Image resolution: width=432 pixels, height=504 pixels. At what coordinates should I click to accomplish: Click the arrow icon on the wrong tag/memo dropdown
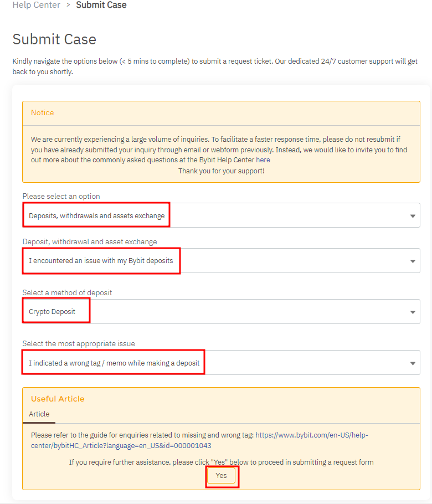pyautogui.click(x=413, y=363)
